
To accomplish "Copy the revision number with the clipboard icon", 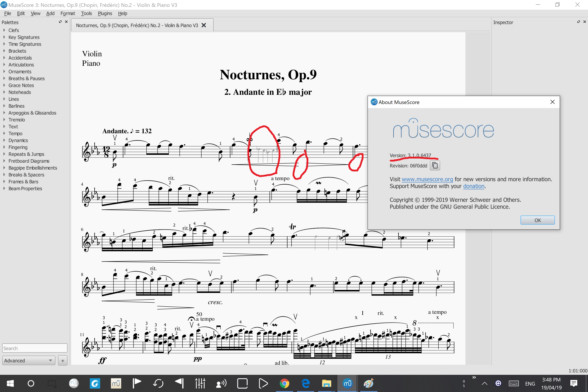I will pos(435,165).
